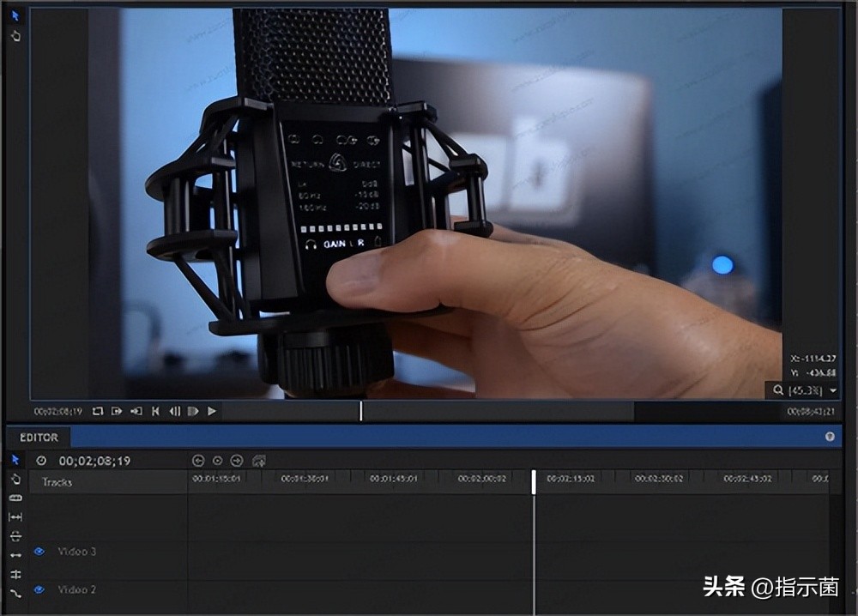
Task: Open editor help question-mark icon
Action: click(x=830, y=437)
